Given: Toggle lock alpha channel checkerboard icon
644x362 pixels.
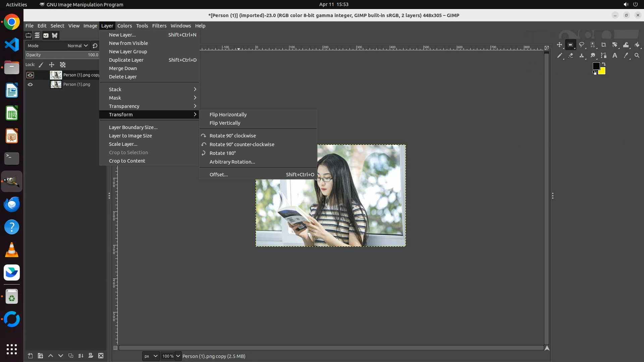Looking at the screenshot, I should click(63, 65).
